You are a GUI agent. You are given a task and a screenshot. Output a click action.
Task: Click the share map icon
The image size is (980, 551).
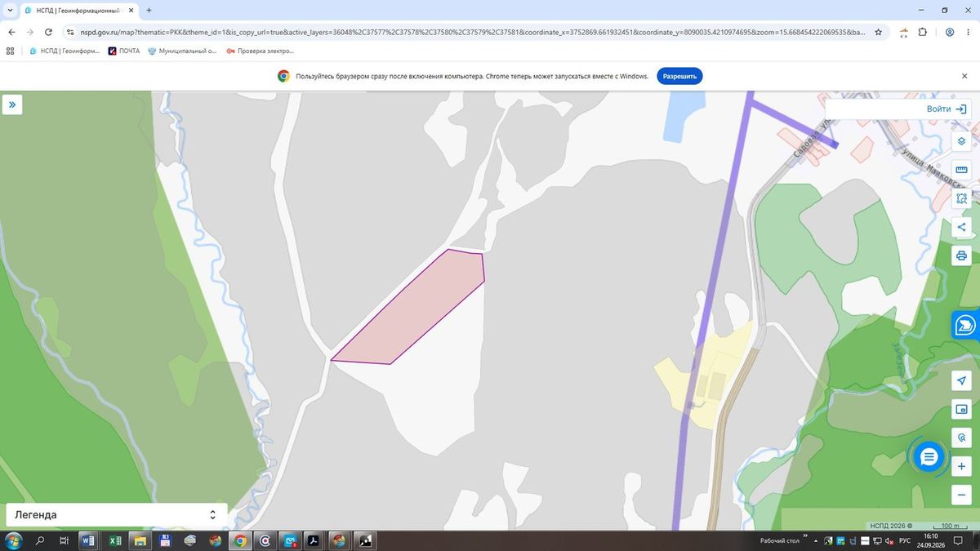tap(961, 227)
